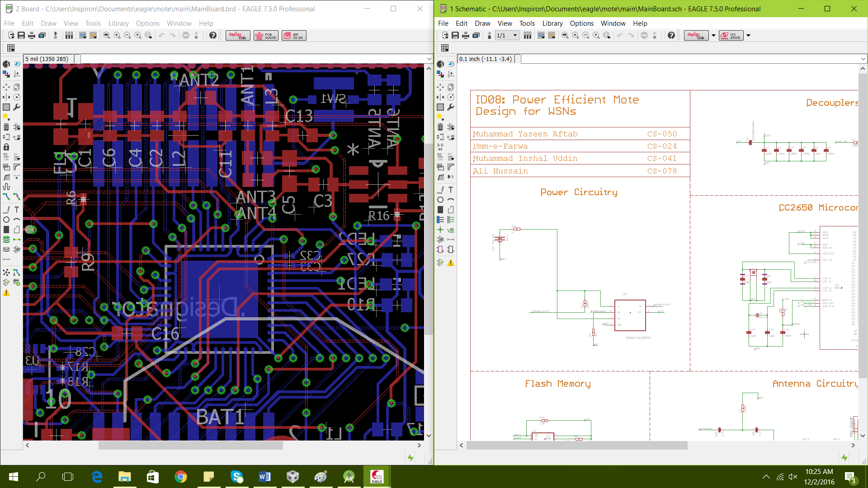Select the Delete (trash) tool in Board palette
The image size is (868, 488).
point(6,127)
